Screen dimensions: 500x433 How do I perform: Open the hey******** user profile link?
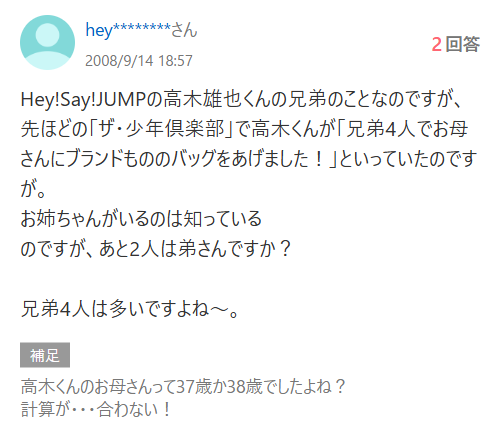[x=128, y=30]
